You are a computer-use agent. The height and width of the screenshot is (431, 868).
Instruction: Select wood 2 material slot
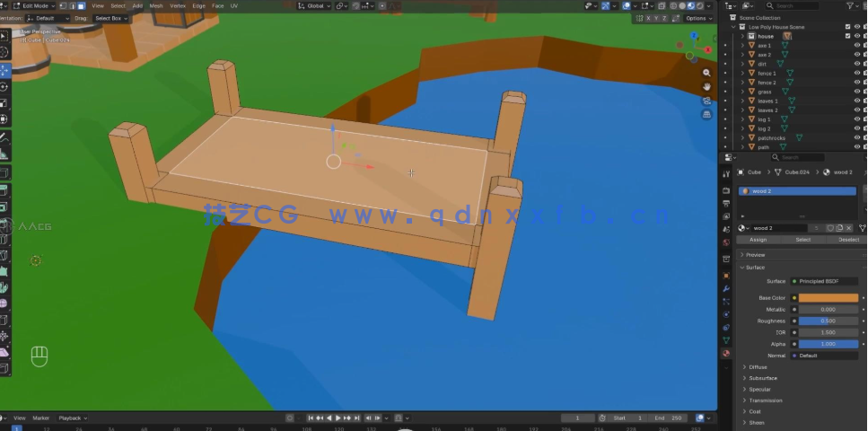(x=797, y=191)
